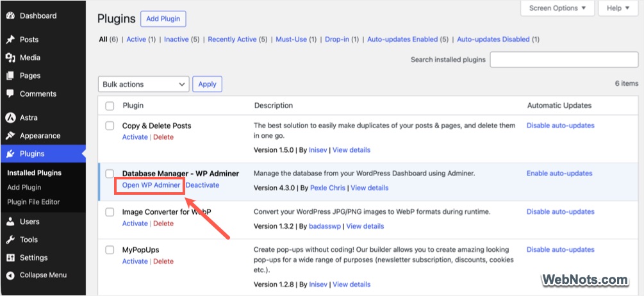Check the Copy & Delete Posts checkbox
Screen dimensions: 644x296
[x=110, y=126]
